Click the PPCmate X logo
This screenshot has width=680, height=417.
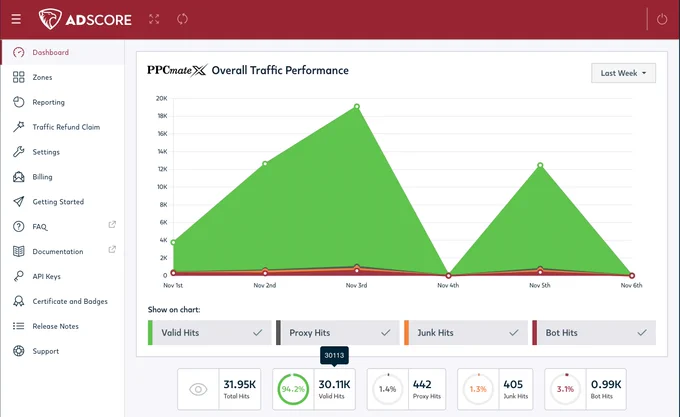(x=177, y=70)
